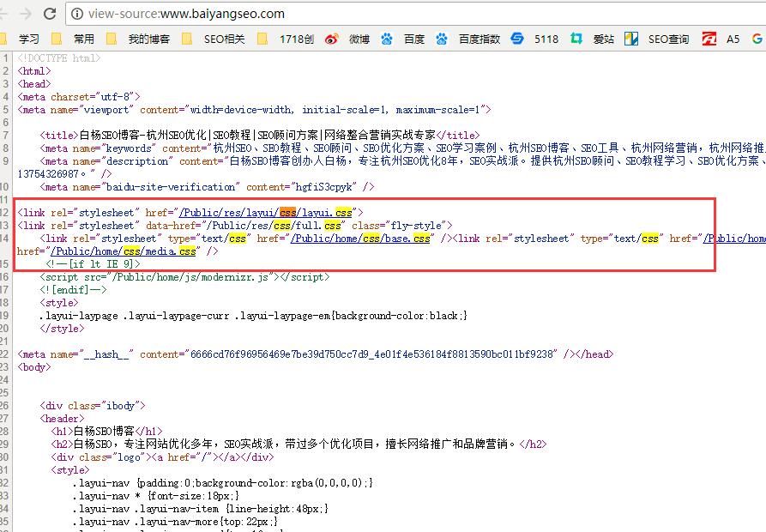Click the 微博 Weibo bookmark icon
766x532 pixels.
332,39
